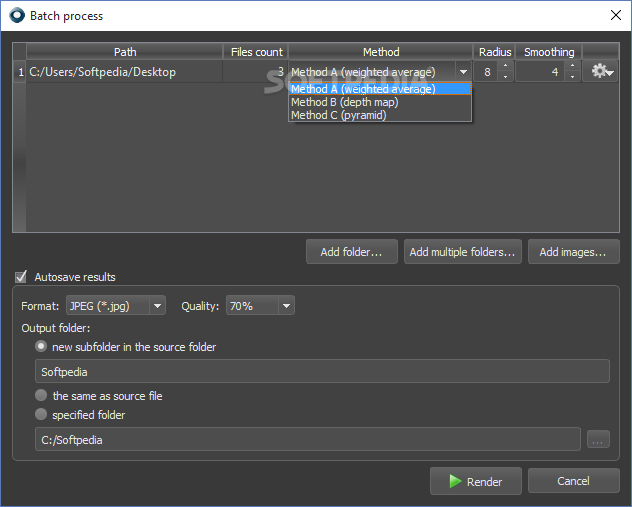The image size is (632, 507).
Task: Close the Batch process dialog
Action: [615, 15]
